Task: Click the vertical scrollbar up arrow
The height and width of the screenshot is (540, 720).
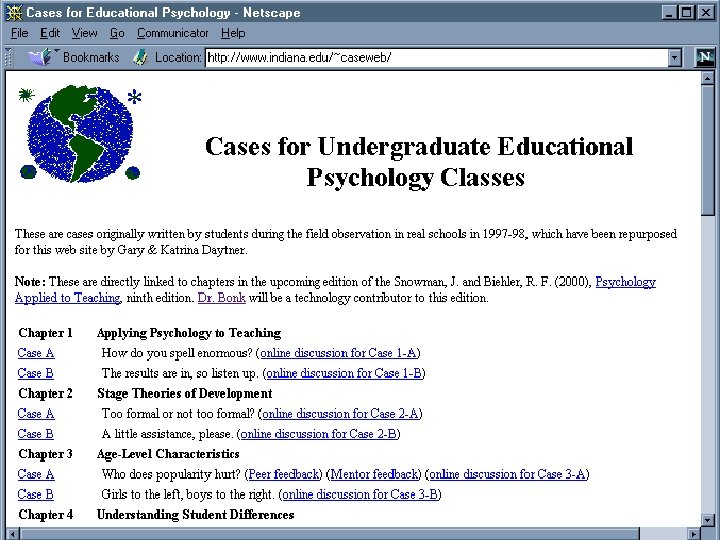Action: (x=708, y=78)
